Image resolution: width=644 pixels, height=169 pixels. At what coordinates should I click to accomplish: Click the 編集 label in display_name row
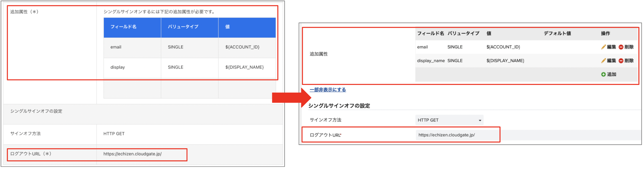pos(611,61)
